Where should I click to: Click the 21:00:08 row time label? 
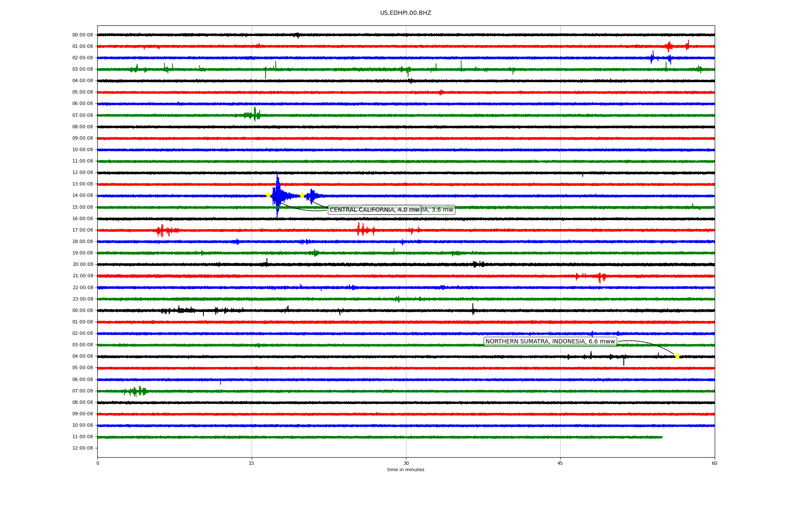coord(82,276)
